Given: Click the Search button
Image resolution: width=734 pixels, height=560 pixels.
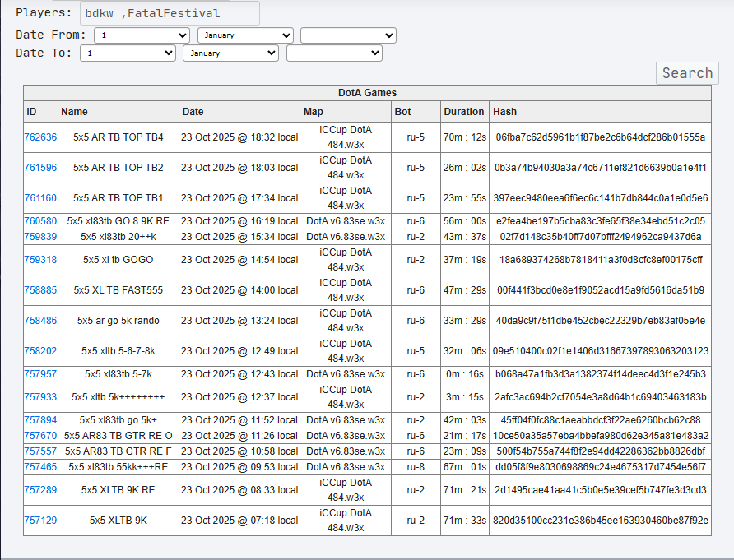Looking at the screenshot, I should pos(687,73).
